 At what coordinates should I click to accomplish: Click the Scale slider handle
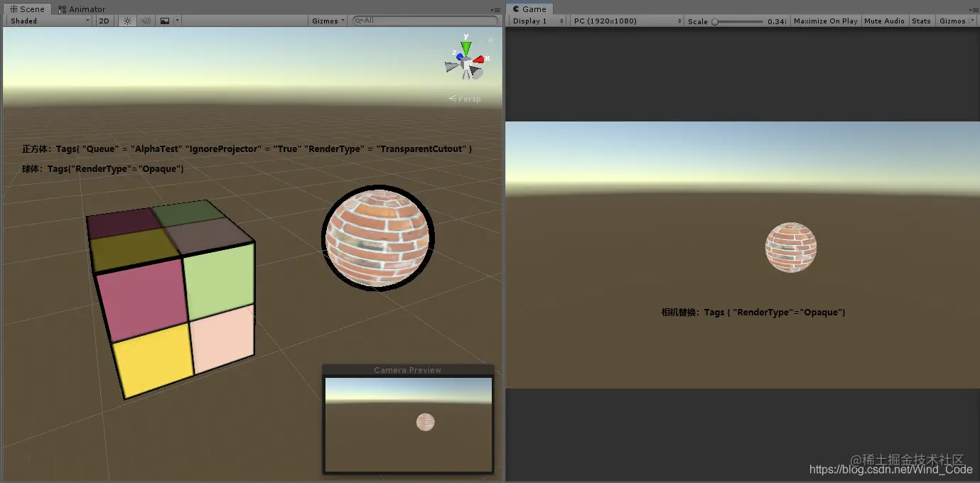coord(715,21)
